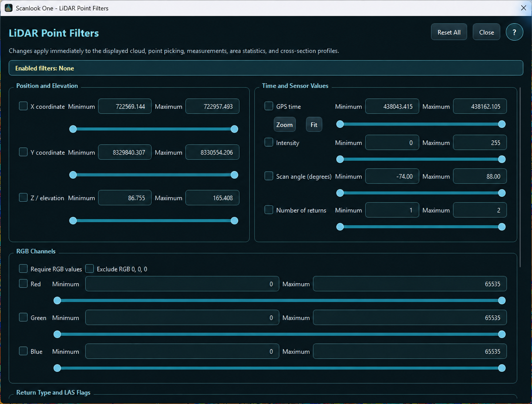Click the Number of returns maximum field
Screen dimensions: 532x404
pos(480,210)
